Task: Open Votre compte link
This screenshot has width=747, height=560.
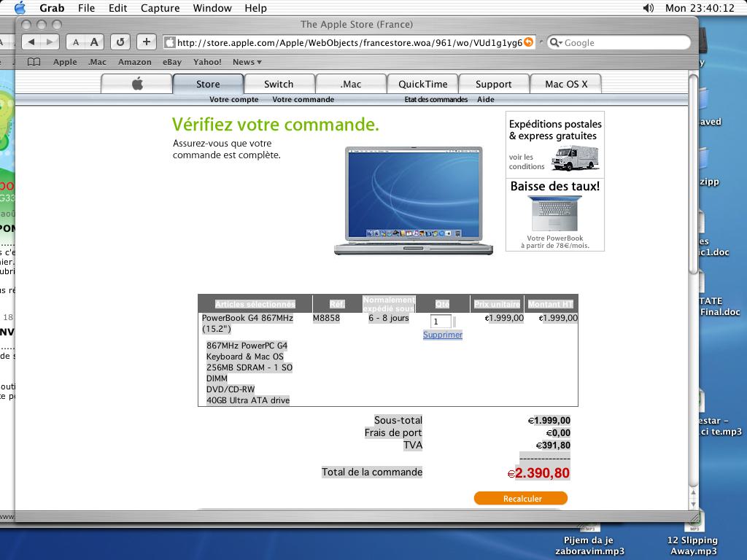Action: [x=234, y=99]
